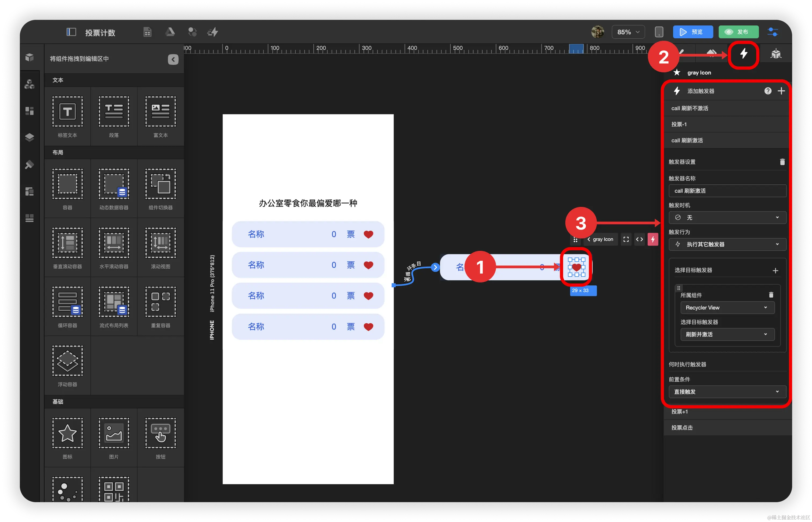The width and height of the screenshot is (812, 522).
Task: Click the help question mark icon
Action: point(768,91)
